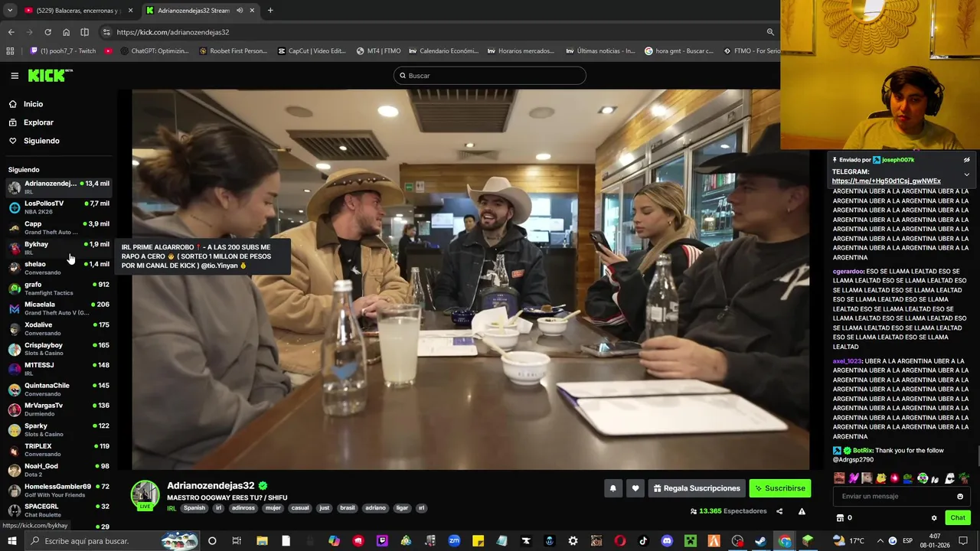
Task: Open the emoji picker in chat box
Action: point(960,496)
